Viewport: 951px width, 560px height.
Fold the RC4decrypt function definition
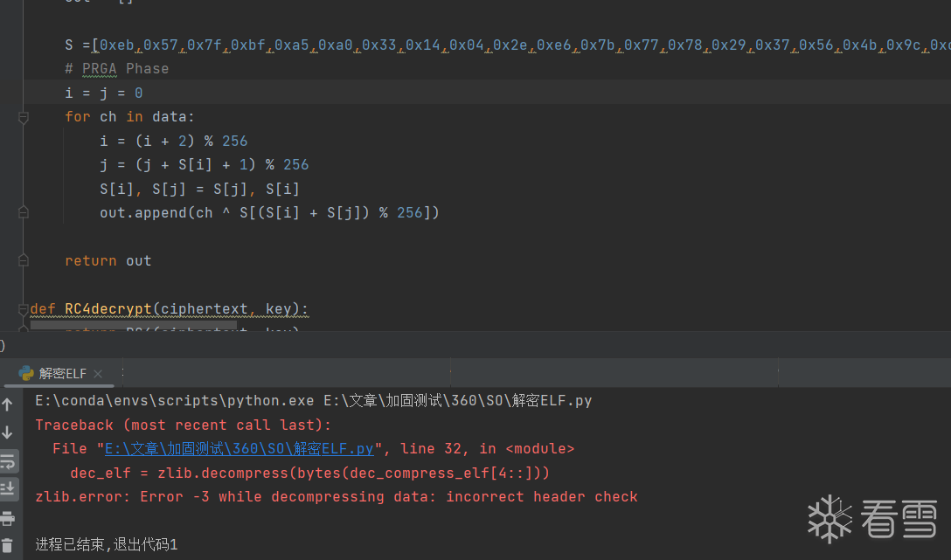(x=24, y=308)
